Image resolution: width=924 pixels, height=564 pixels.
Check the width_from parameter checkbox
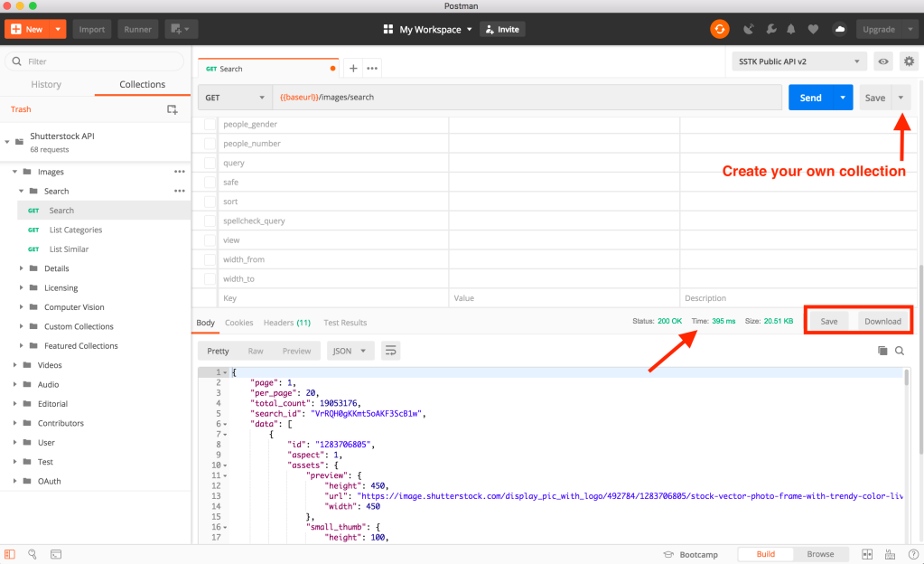pyautogui.click(x=210, y=259)
